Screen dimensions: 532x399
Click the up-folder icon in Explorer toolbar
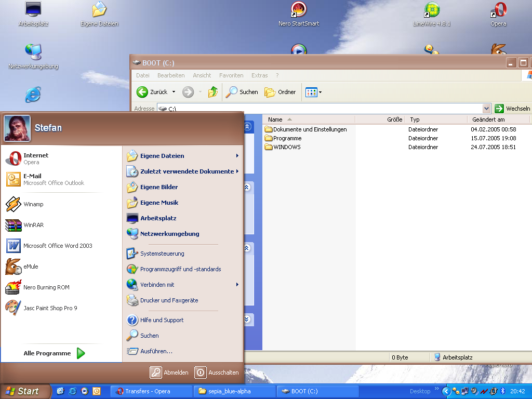(213, 92)
